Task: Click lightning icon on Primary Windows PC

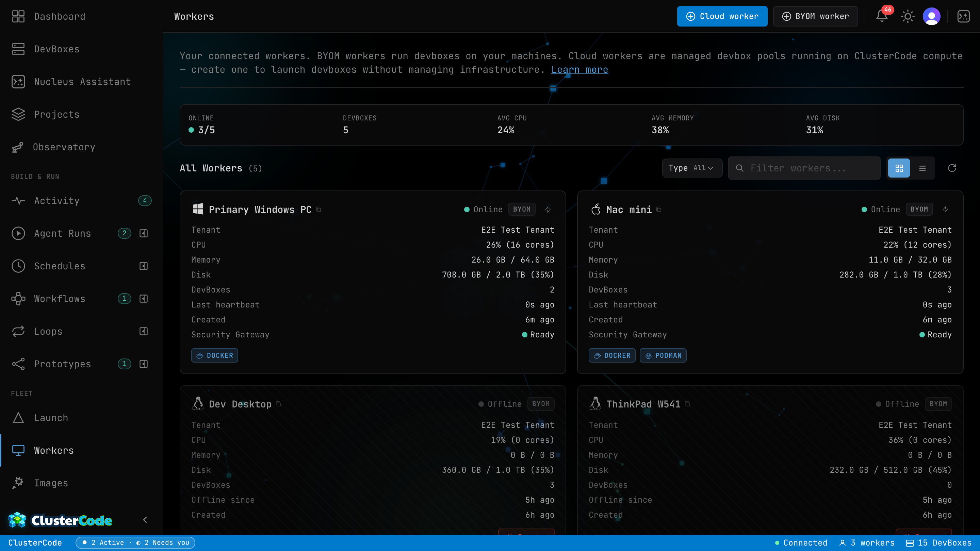Action: point(548,210)
